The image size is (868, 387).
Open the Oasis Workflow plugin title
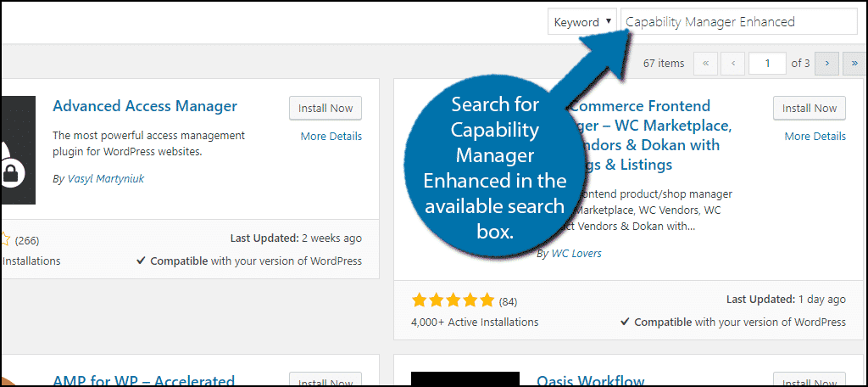590,380
